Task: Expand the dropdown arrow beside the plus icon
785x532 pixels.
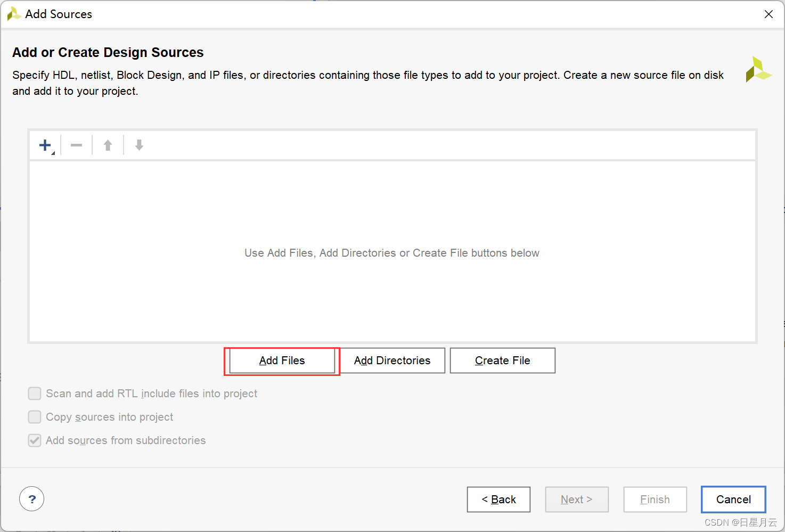Action: pos(53,153)
